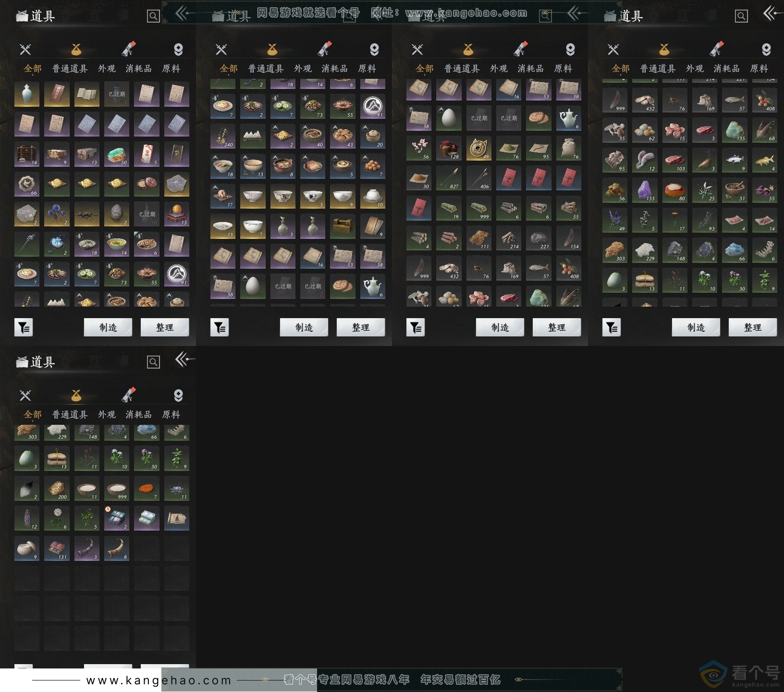The width and height of the screenshot is (784, 692).
Task: Select the timed fabric box with clock badge
Action: coord(117,519)
